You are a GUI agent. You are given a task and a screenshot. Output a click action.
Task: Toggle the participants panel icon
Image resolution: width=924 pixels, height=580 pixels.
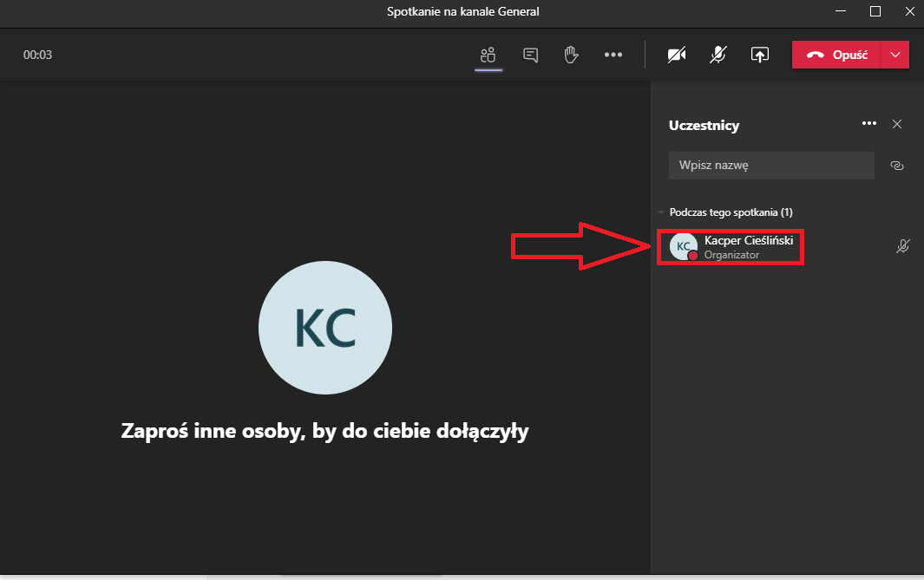click(488, 55)
